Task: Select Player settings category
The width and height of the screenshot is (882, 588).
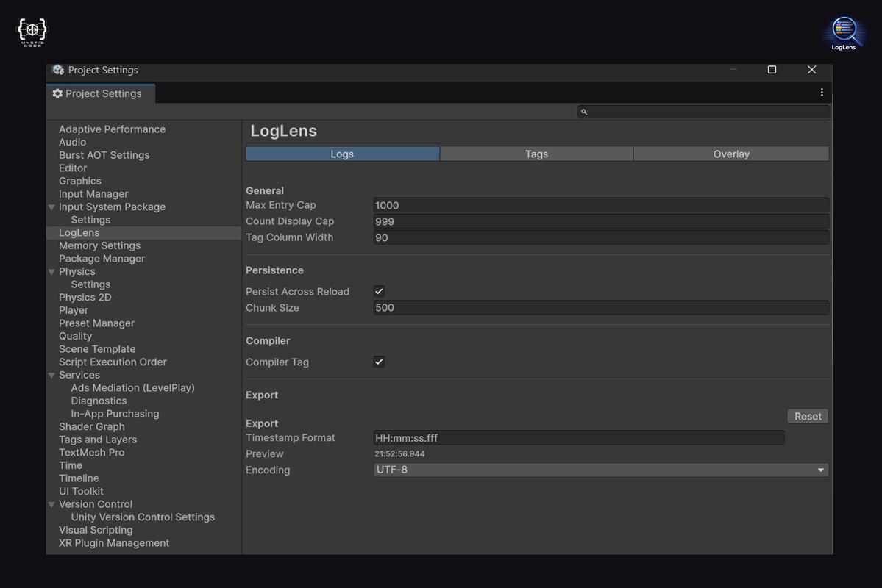Action: (x=73, y=310)
